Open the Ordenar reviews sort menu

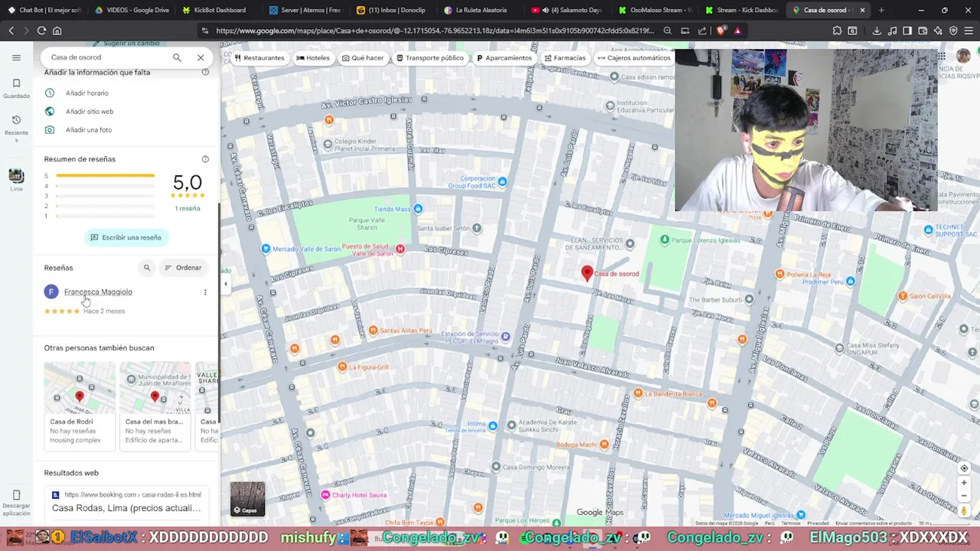tap(183, 268)
